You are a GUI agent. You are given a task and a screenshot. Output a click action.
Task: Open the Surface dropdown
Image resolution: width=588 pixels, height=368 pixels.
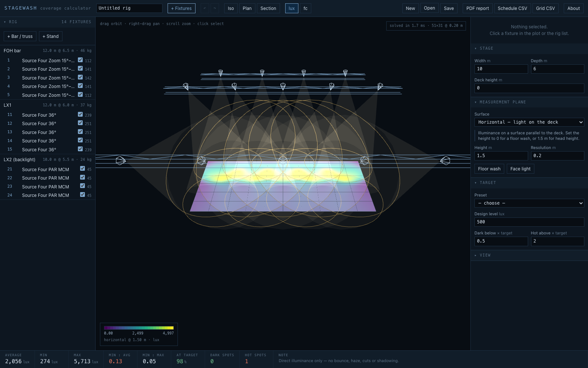click(x=529, y=122)
